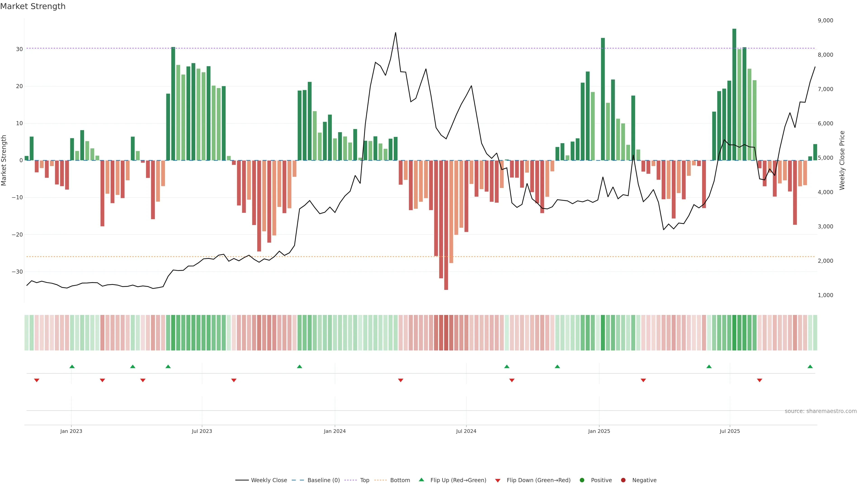Screen dimensions: 868x488
Task: Click the flip-down marker after Jul 2025
Action: (759, 380)
